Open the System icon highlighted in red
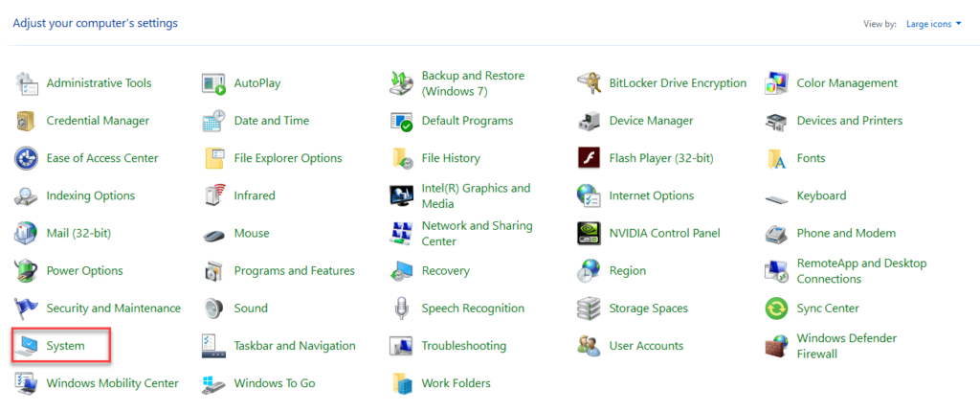 tap(27, 345)
